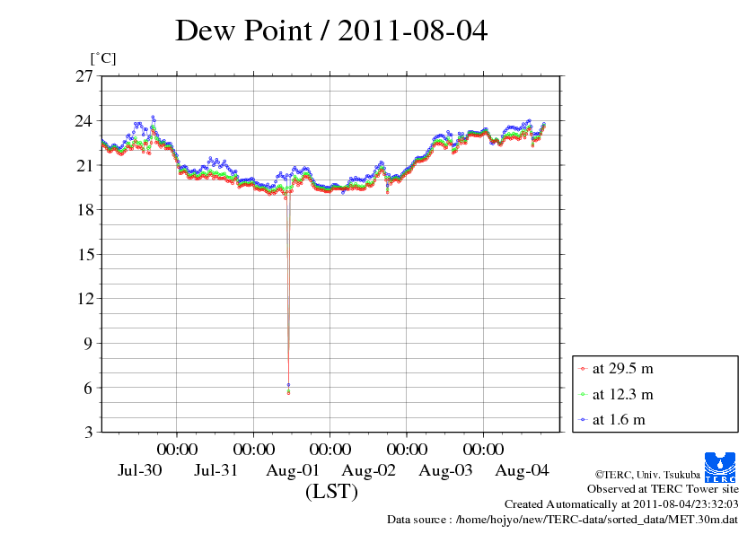Select the 'at 1.6 m' legend label

tap(619, 419)
